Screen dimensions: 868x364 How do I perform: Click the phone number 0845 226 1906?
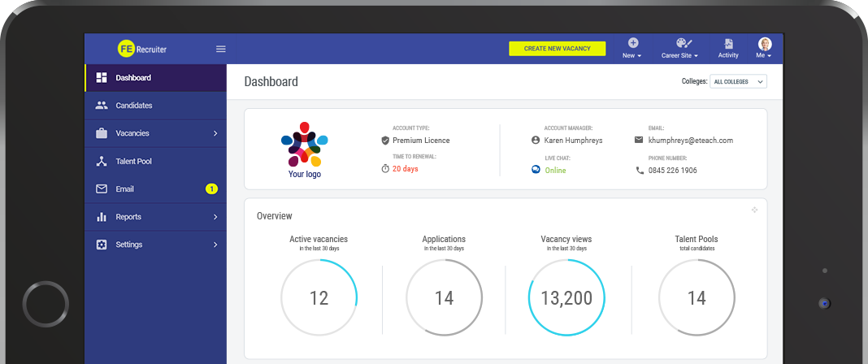pyautogui.click(x=673, y=171)
